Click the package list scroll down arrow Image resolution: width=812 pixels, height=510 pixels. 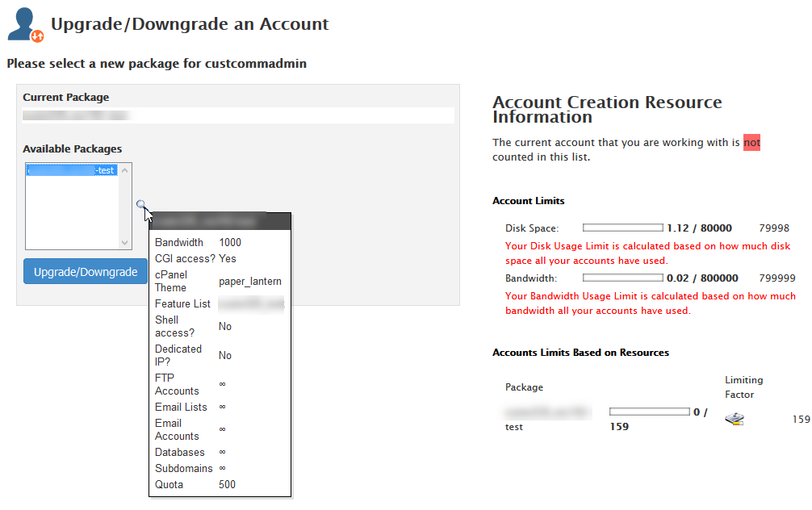click(124, 242)
